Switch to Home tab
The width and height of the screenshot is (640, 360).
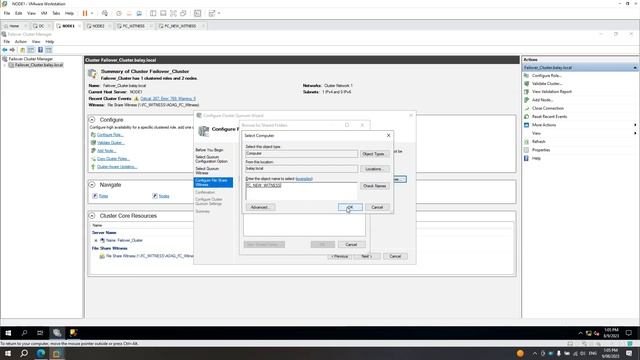click(14, 26)
